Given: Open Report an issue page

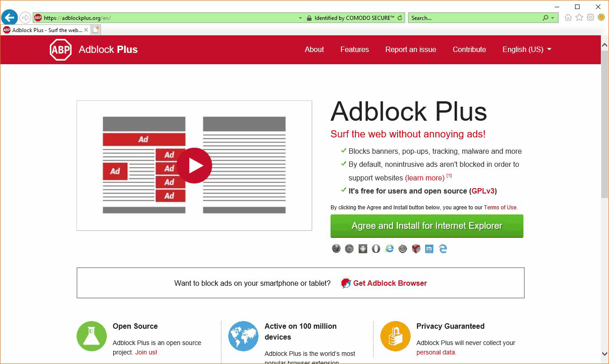Looking at the screenshot, I should [x=411, y=49].
